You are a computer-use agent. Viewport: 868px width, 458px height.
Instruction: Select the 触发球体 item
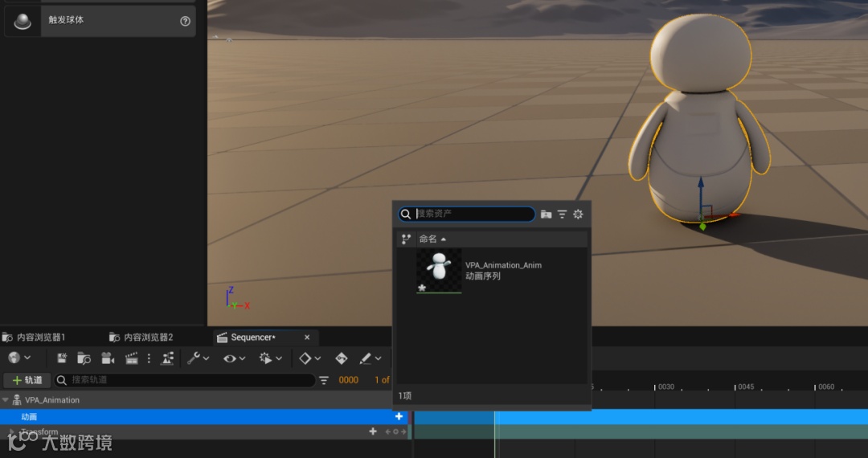click(x=100, y=21)
